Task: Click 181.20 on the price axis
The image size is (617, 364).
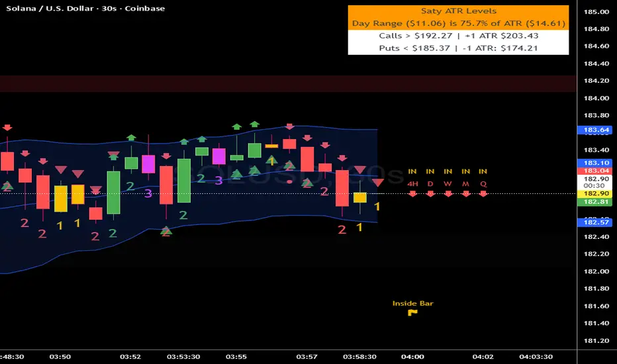Action: pyautogui.click(x=596, y=341)
